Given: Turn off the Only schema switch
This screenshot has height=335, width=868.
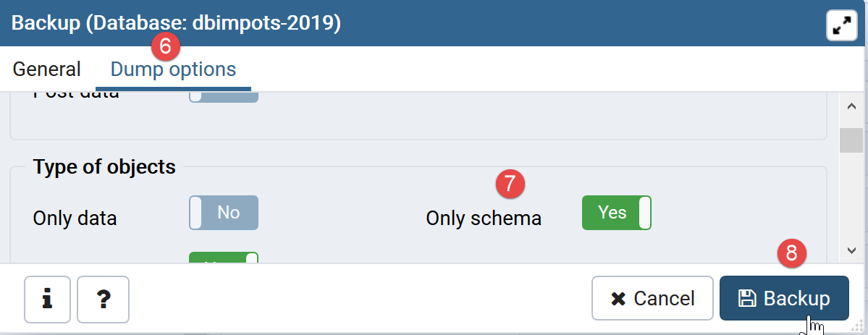Looking at the screenshot, I should coord(616,213).
